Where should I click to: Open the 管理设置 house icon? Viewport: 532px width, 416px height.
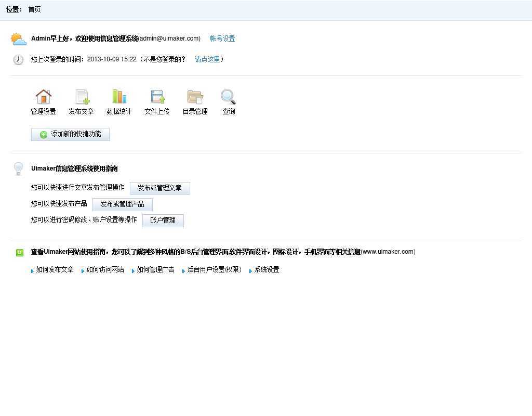pos(44,97)
